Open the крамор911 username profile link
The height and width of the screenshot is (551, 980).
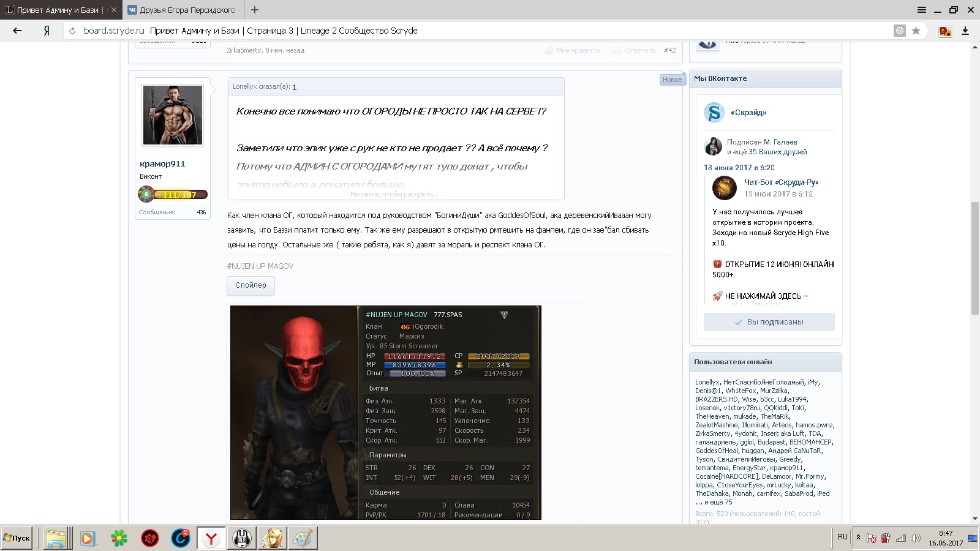tap(162, 164)
